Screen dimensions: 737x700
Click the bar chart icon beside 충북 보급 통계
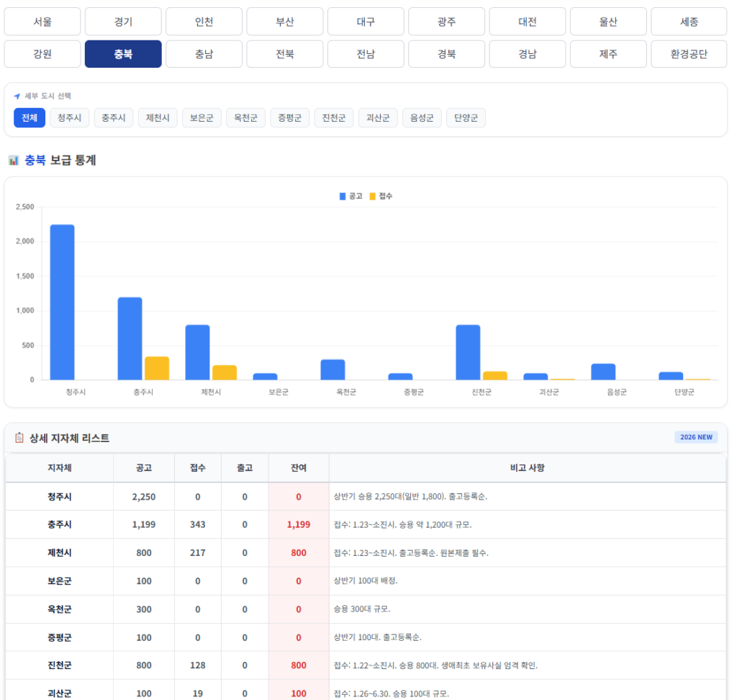(x=13, y=161)
